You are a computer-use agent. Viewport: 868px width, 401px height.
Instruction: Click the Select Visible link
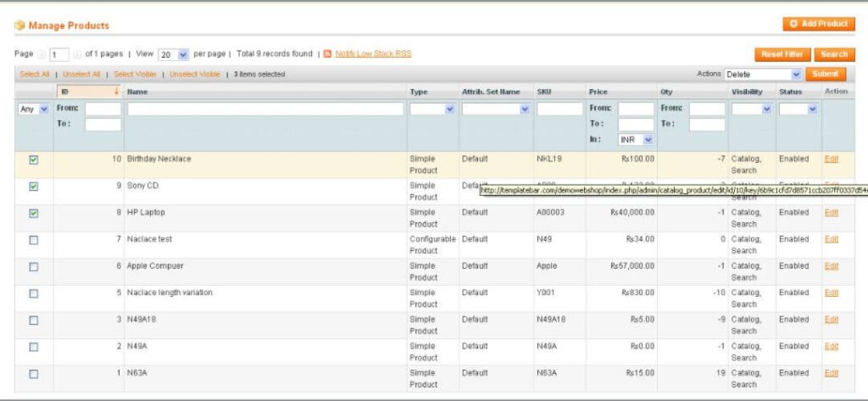[x=135, y=75]
